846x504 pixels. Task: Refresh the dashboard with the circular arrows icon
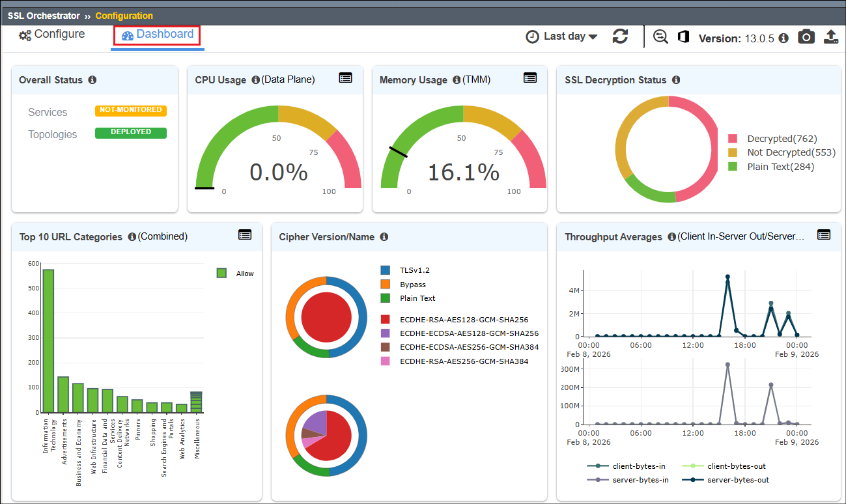coord(620,36)
